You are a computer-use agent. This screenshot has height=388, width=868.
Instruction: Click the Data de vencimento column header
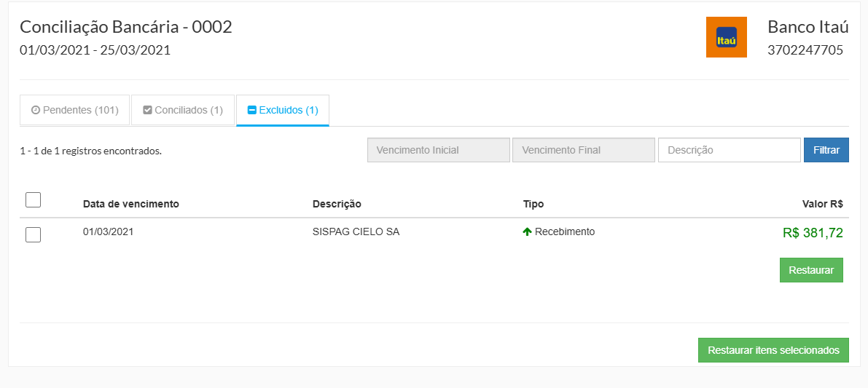pyautogui.click(x=131, y=204)
